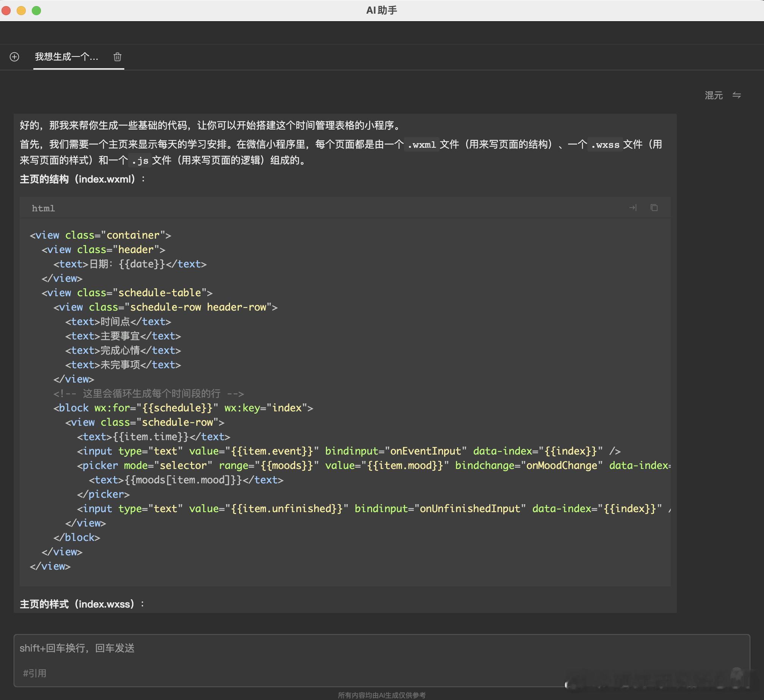Click the #引用 reference tag
764x700 pixels.
[34, 673]
